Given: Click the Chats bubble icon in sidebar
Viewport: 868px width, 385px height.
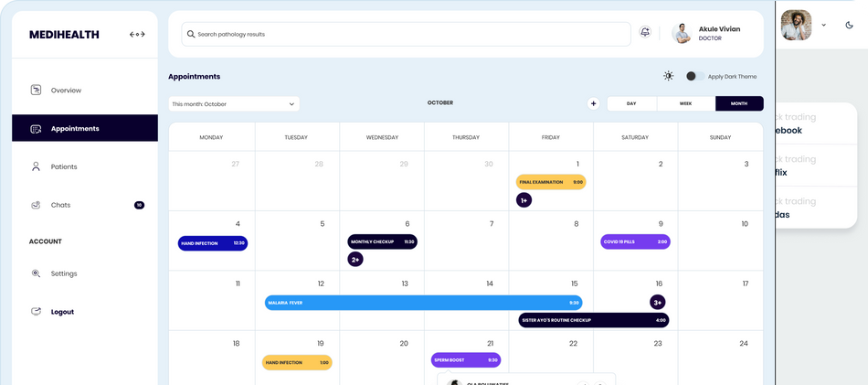Looking at the screenshot, I should point(36,205).
